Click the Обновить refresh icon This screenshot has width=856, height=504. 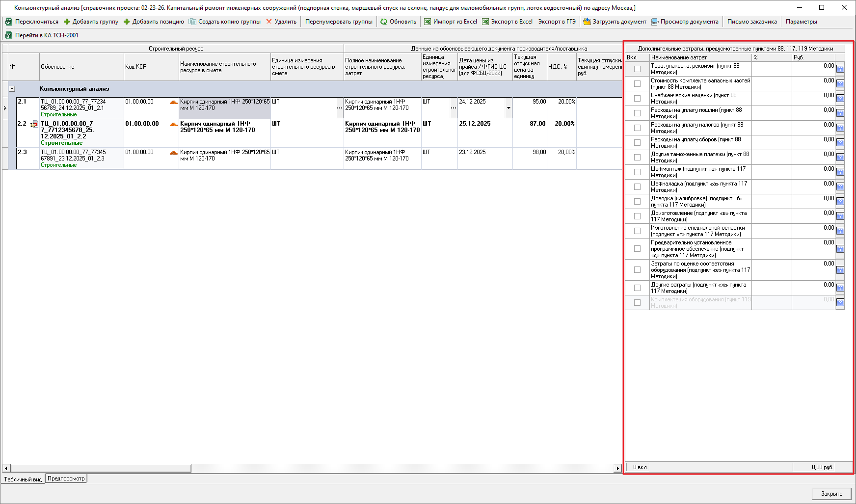384,22
